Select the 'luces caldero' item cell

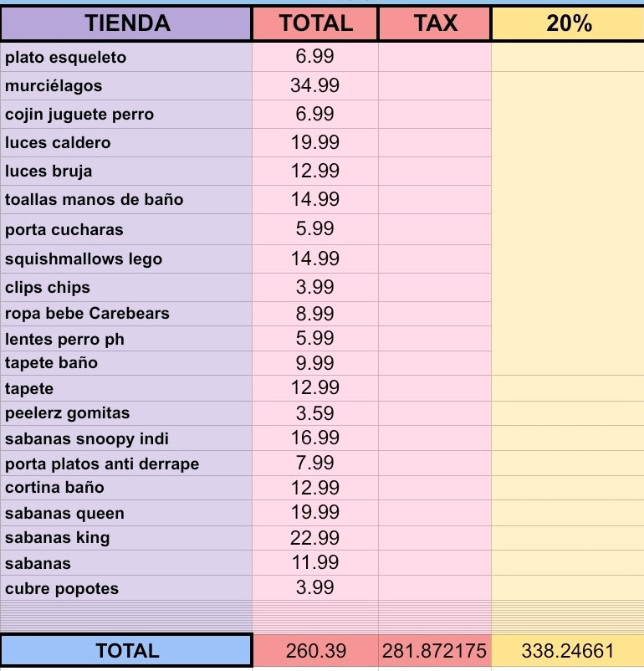pos(126,142)
